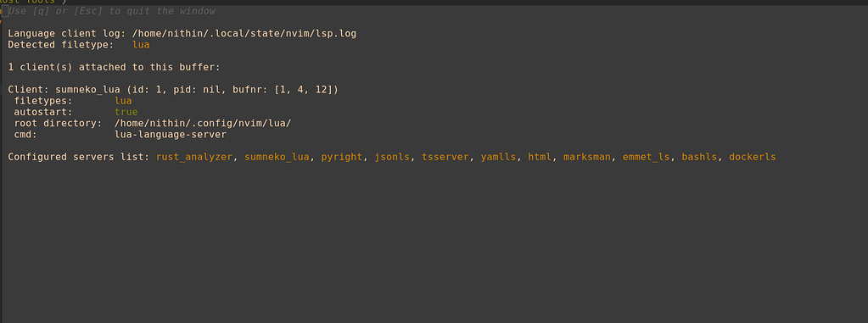Select emmet_ls in the servers list
The height and width of the screenshot is (323, 868).
tap(646, 157)
